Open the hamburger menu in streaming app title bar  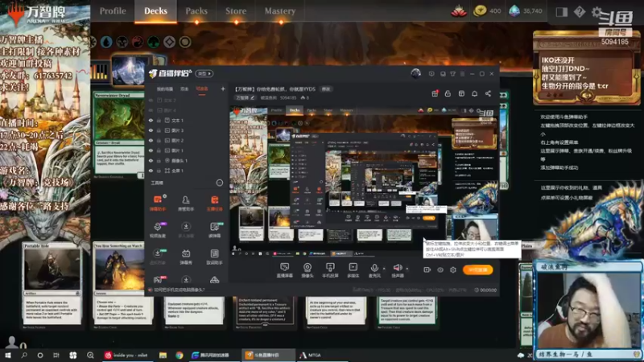(x=462, y=74)
